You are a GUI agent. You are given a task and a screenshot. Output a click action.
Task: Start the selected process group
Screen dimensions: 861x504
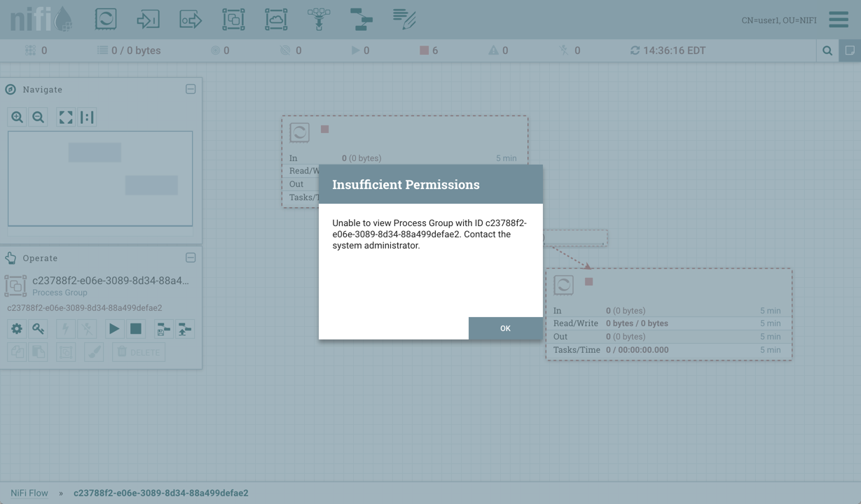[114, 329]
